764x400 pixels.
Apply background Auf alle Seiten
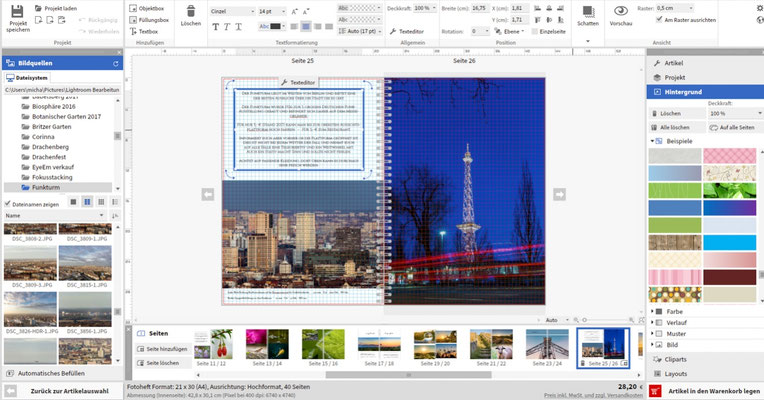click(734, 127)
